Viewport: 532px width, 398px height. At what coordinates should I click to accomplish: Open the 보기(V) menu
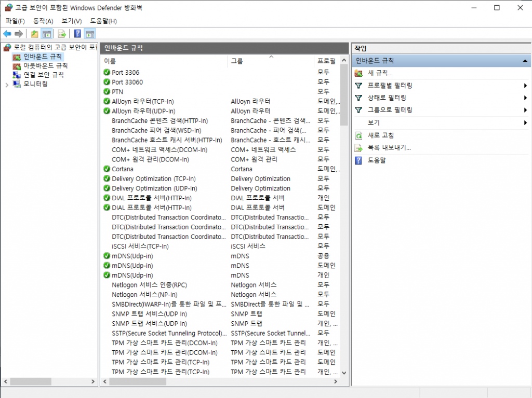72,21
